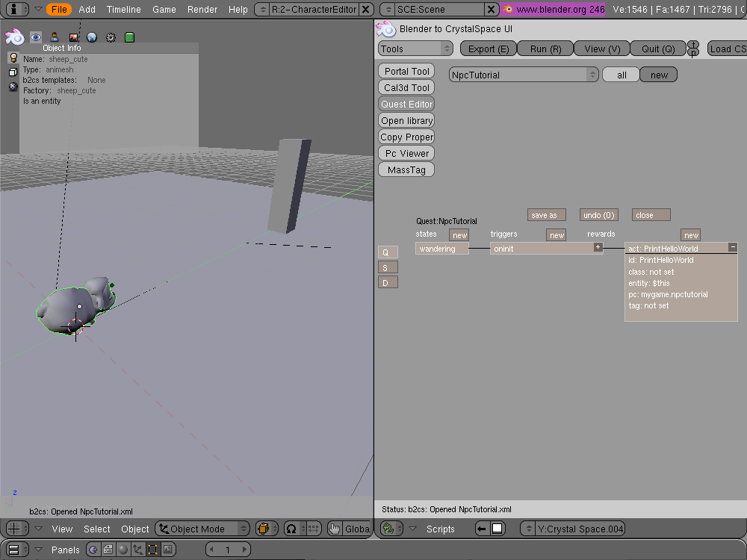Click the sphere shading icon in Panels header
This screenshot has height=560, width=747.
point(123,550)
